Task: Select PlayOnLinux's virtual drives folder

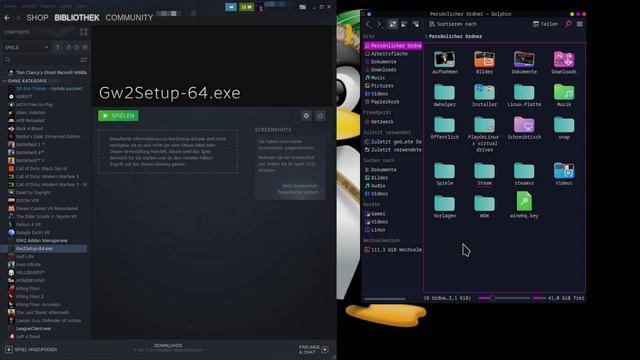Action: 484,134
